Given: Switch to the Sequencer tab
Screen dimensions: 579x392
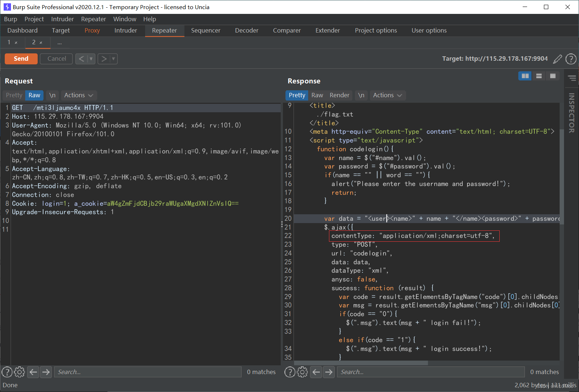Looking at the screenshot, I should point(206,31).
